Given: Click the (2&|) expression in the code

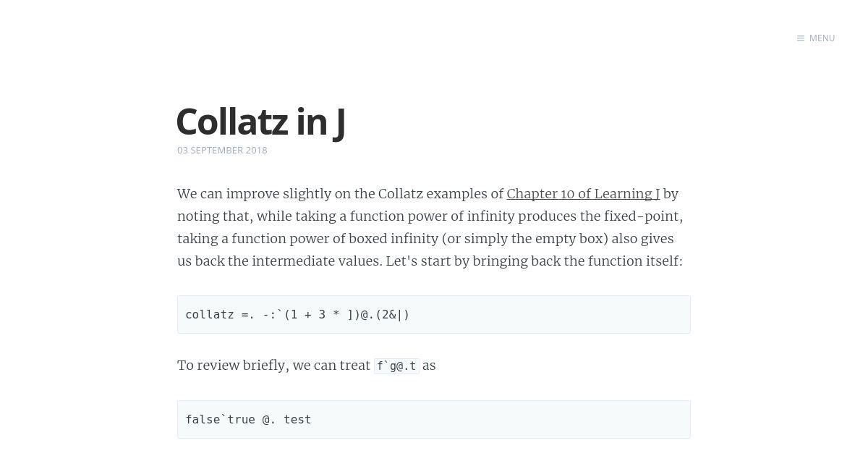Looking at the screenshot, I should [x=393, y=315].
